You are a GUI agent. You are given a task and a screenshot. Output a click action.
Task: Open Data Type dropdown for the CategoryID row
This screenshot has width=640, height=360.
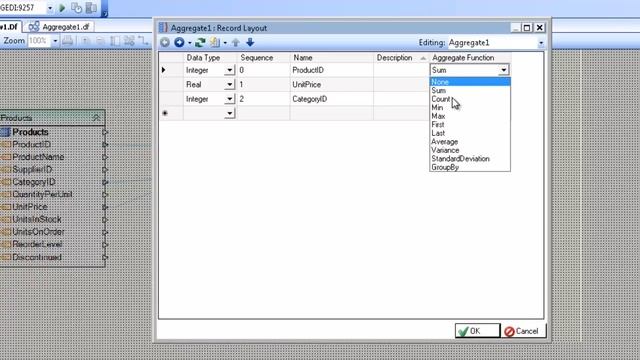229,99
